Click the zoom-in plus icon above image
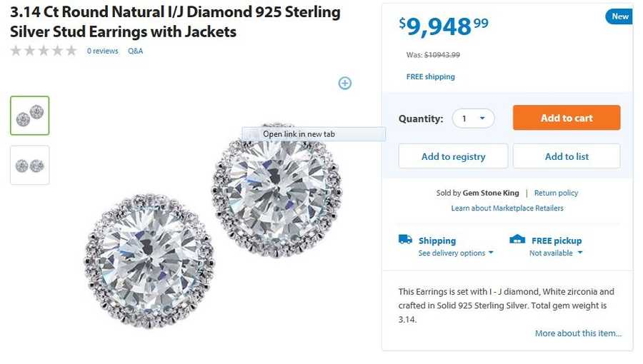This screenshot has width=643, height=364. click(345, 84)
